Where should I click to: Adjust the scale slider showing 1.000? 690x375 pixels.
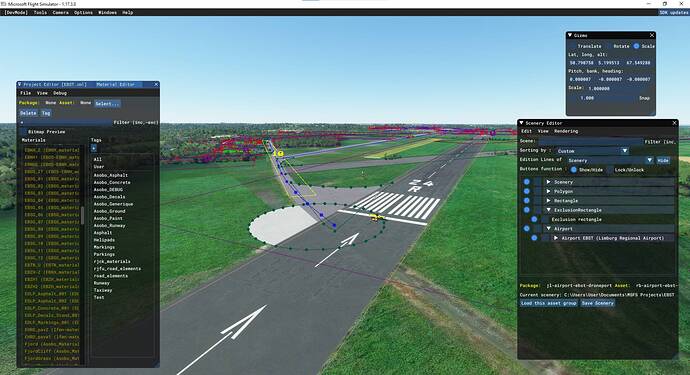tap(602, 98)
